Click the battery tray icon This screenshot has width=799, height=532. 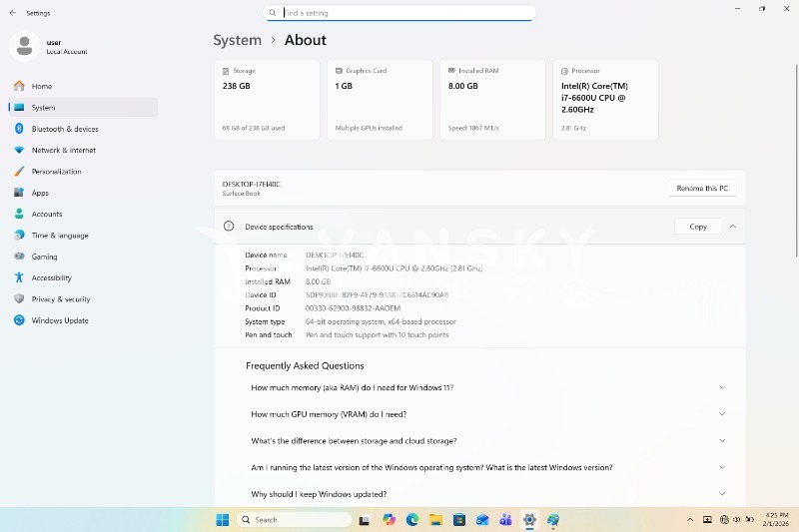pos(750,520)
